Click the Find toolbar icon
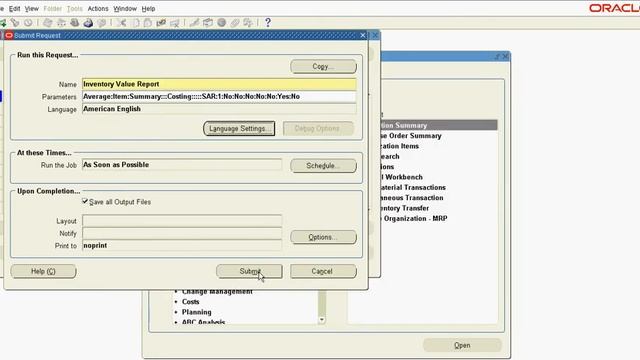The image size is (640, 360). (x=15, y=23)
